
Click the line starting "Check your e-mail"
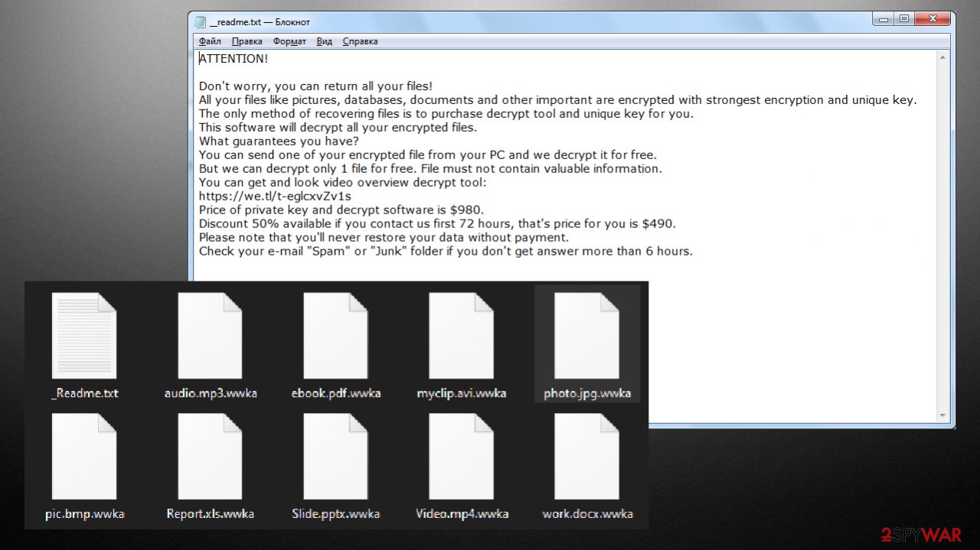(446, 252)
